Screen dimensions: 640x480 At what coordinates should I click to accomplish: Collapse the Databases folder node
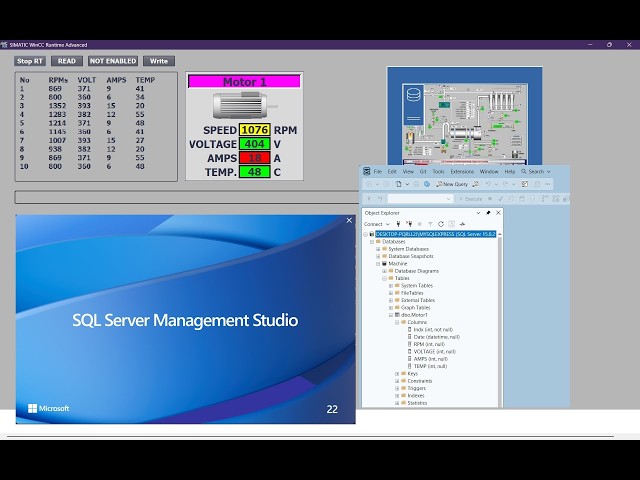click(x=372, y=242)
